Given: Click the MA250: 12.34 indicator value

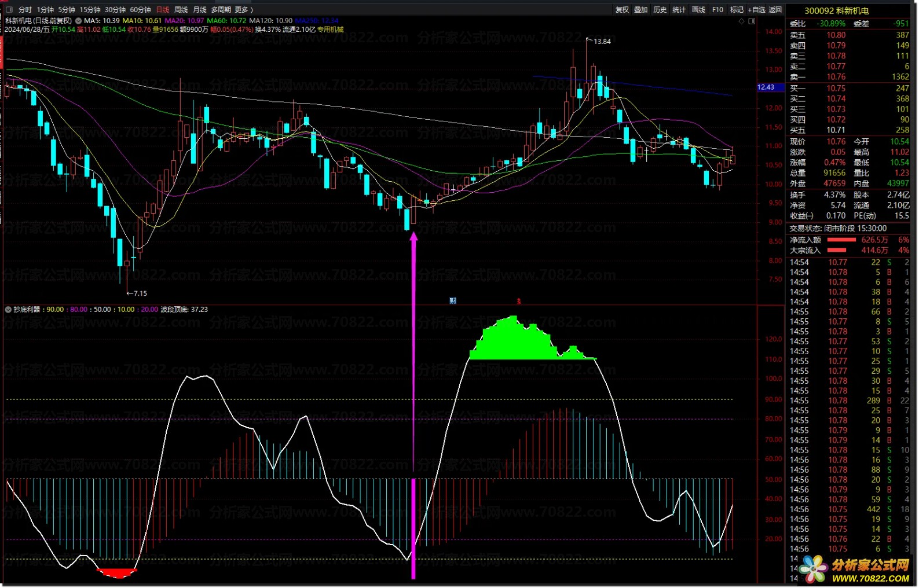Looking at the screenshot, I should [x=317, y=21].
